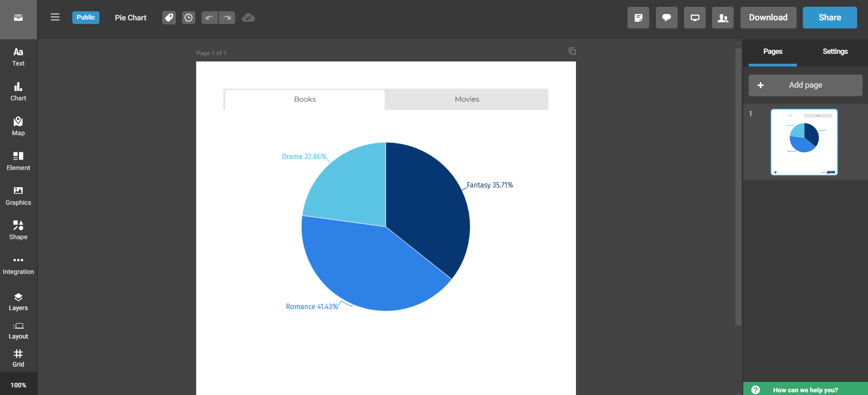This screenshot has height=395, width=868.
Task: Click the Add page button
Action: 806,85
